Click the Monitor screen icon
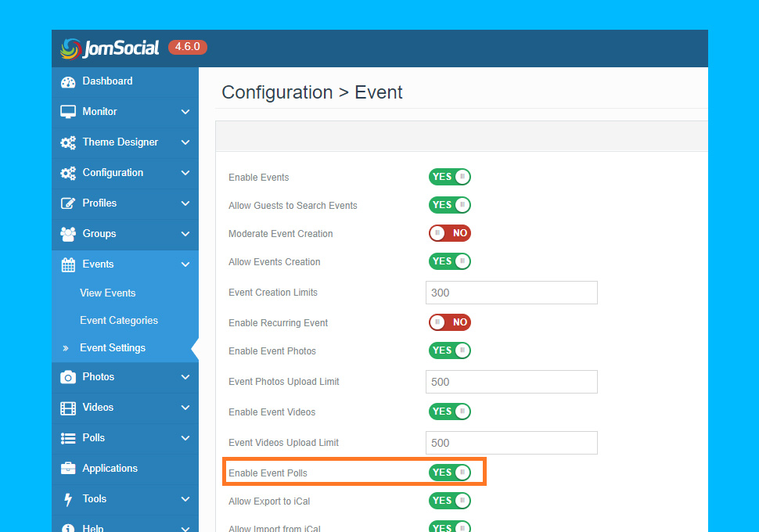Viewport: 759px width, 532px height. 68,112
